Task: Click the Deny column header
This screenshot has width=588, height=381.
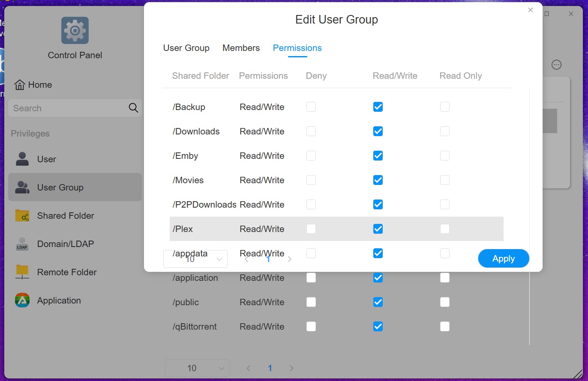Action: point(316,76)
